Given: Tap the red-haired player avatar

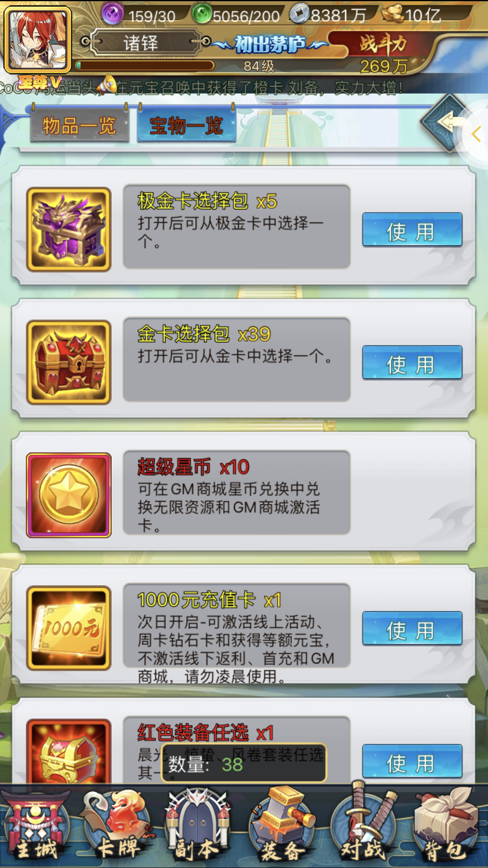Looking at the screenshot, I should pyautogui.click(x=38, y=40).
